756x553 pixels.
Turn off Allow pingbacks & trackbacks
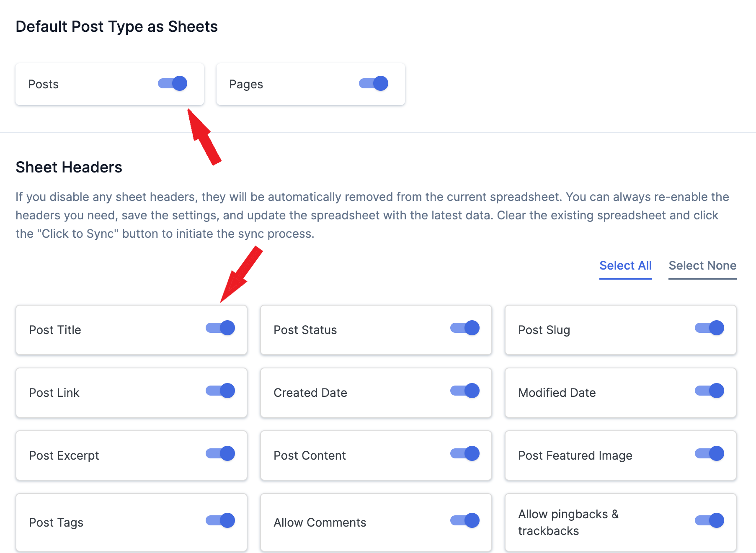(709, 520)
